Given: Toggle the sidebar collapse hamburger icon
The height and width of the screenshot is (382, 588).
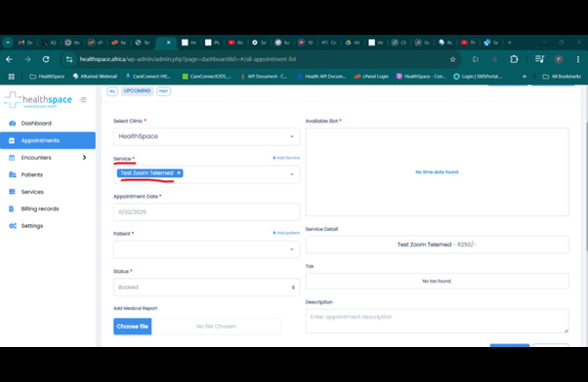Looking at the screenshot, I should point(83,100).
